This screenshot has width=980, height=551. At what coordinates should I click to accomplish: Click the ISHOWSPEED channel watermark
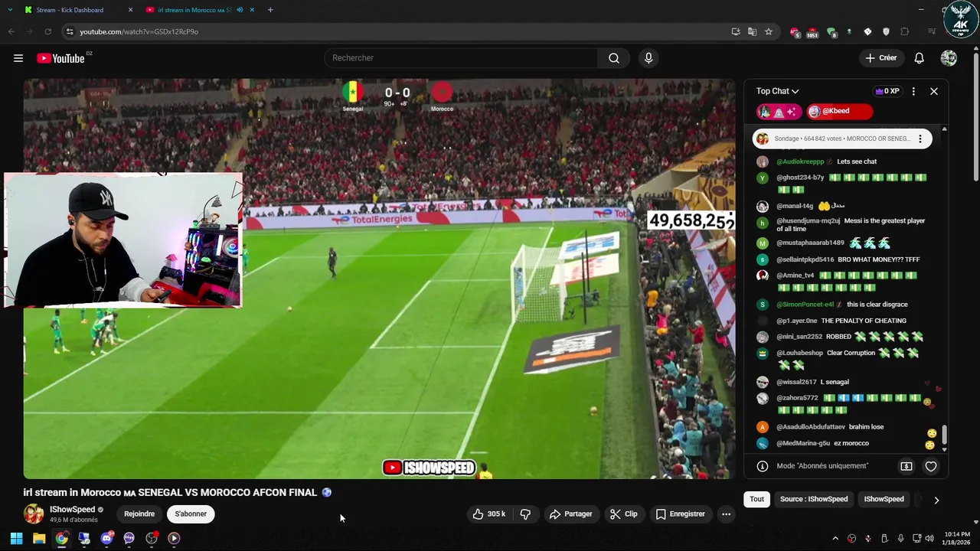(429, 468)
